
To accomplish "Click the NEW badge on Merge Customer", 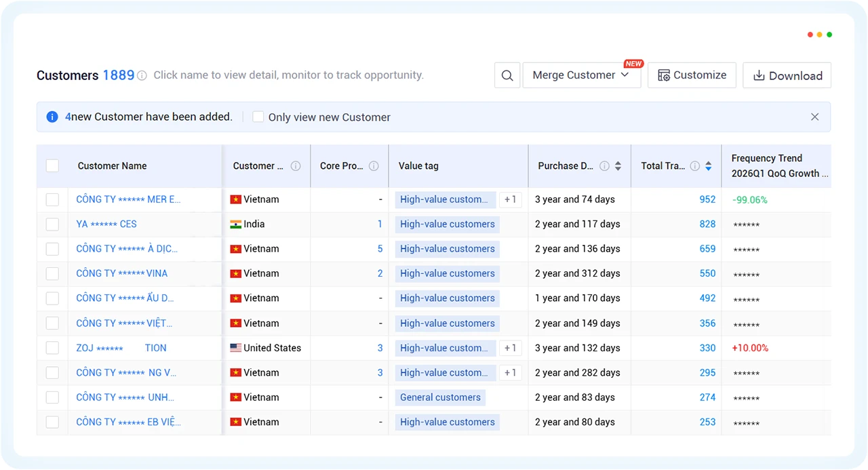I will [x=634, y=64].
